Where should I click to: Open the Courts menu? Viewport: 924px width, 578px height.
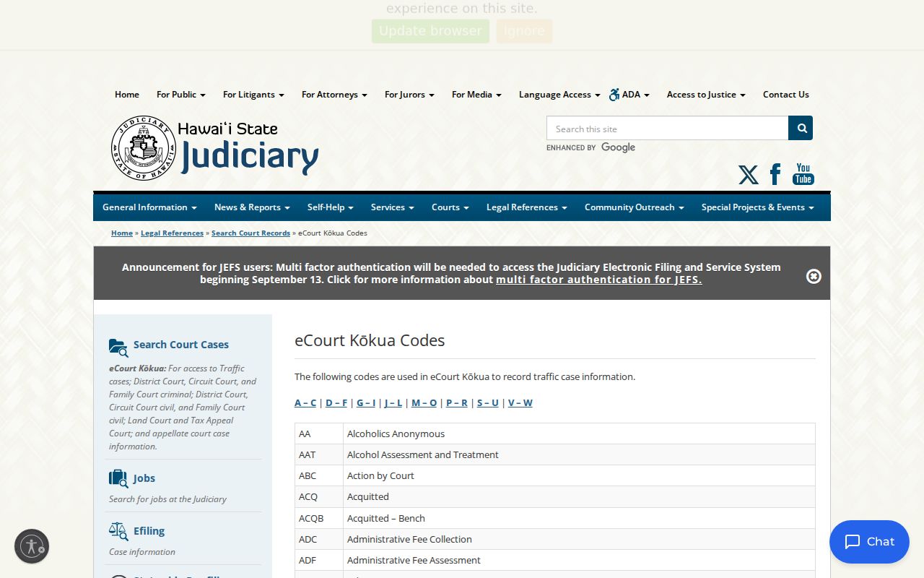pos(450,207)
